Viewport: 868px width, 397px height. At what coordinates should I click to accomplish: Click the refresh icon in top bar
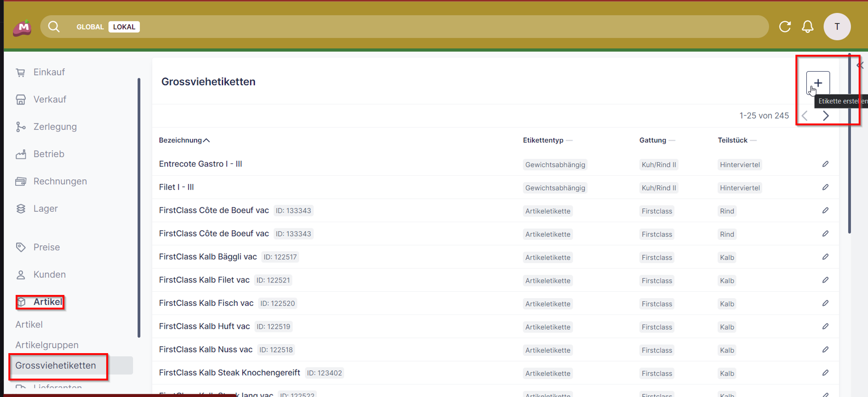tap(785, 27)
